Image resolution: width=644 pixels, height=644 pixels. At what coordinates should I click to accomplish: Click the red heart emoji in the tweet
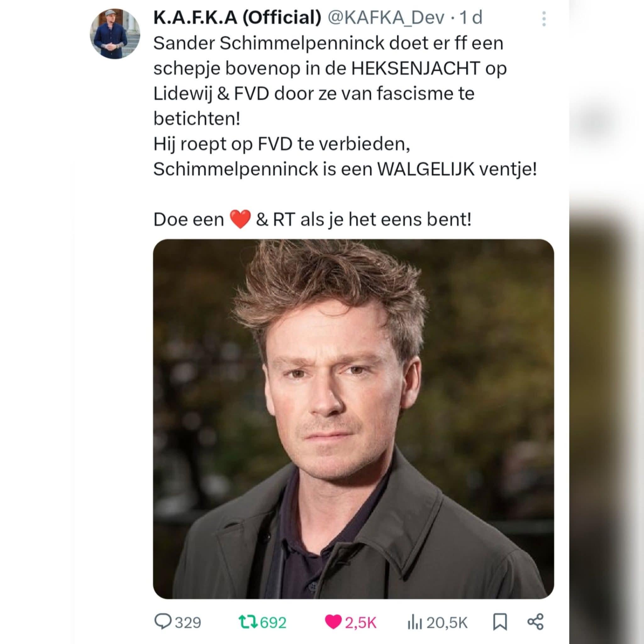(240, 219)
